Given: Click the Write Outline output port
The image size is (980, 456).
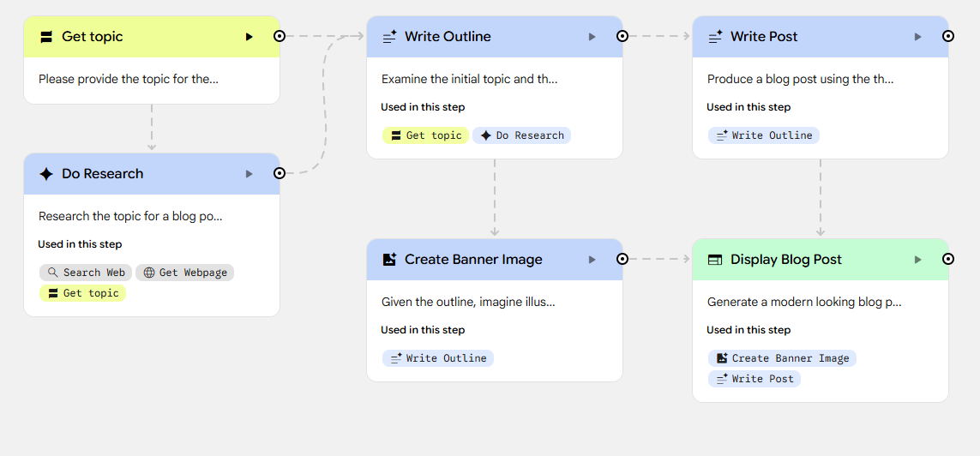Looking at the screenshot, I should point(622,36).
